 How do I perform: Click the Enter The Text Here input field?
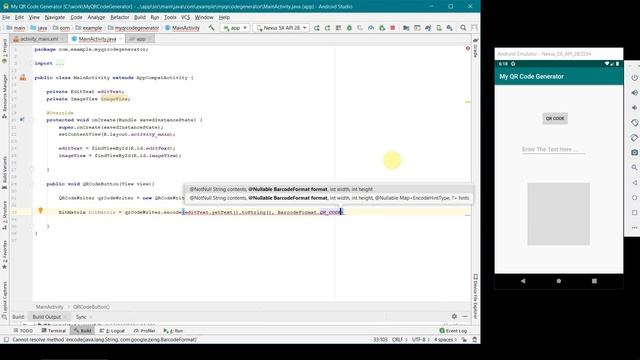click(553, 149)
